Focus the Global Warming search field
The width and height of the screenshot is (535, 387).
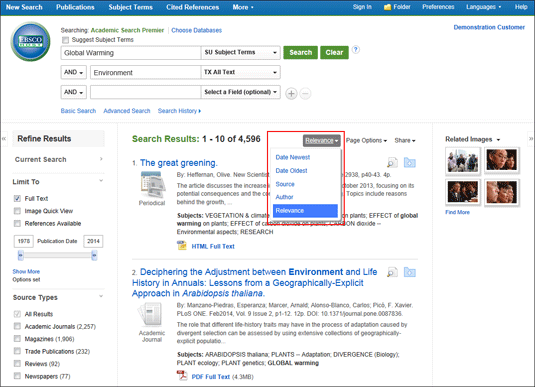131,53
